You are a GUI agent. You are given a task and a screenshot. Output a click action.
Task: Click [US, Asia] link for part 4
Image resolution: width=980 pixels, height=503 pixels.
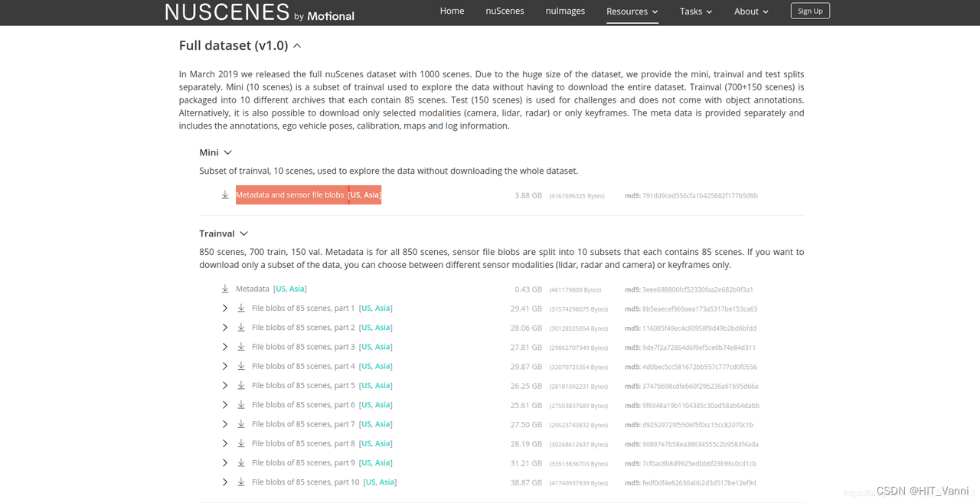[375, 367]
